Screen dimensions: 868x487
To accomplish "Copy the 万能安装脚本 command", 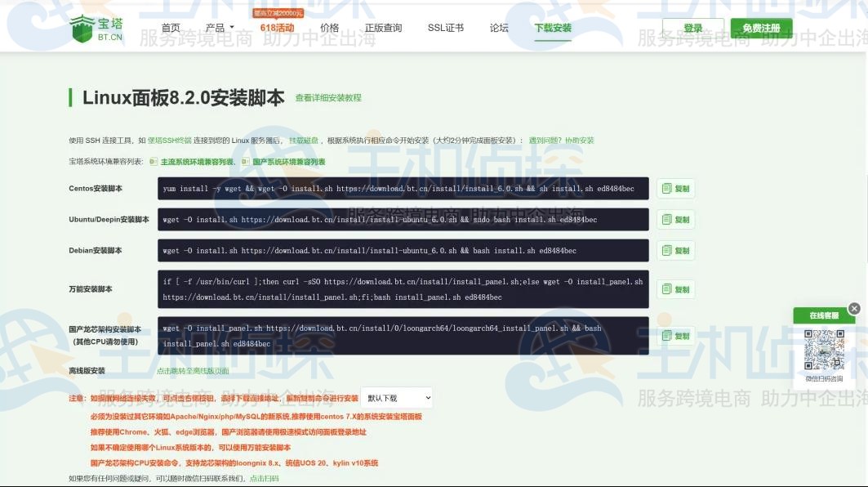I will (675, 289).
